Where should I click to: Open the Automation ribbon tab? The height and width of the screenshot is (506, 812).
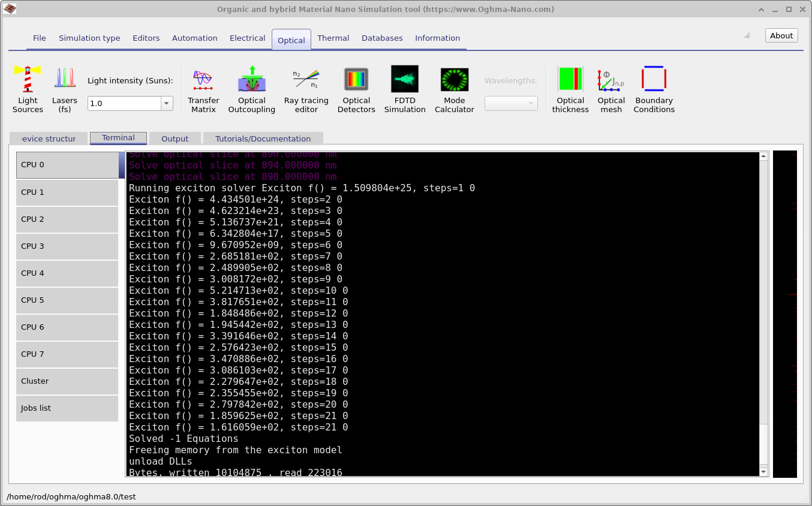pos(195,38)
